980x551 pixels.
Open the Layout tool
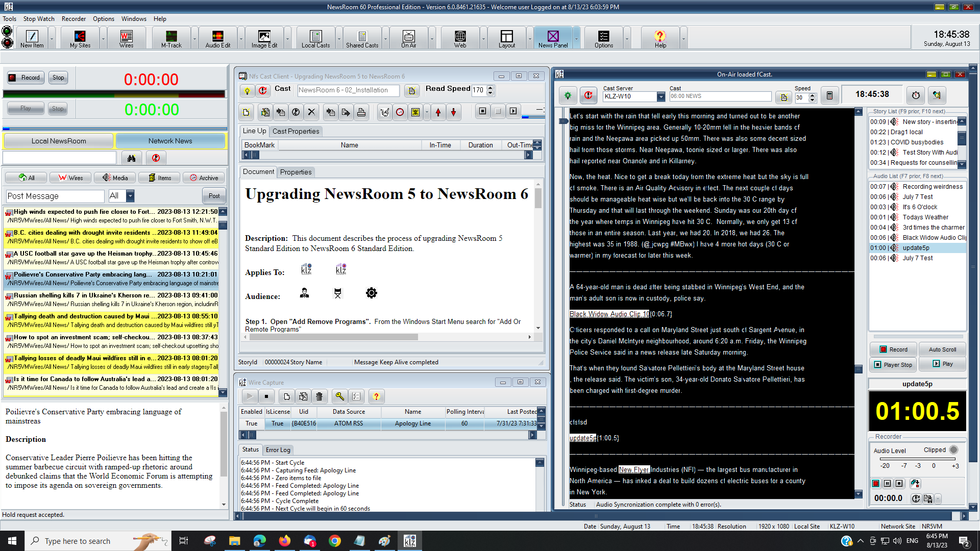(x=506, y=38)
